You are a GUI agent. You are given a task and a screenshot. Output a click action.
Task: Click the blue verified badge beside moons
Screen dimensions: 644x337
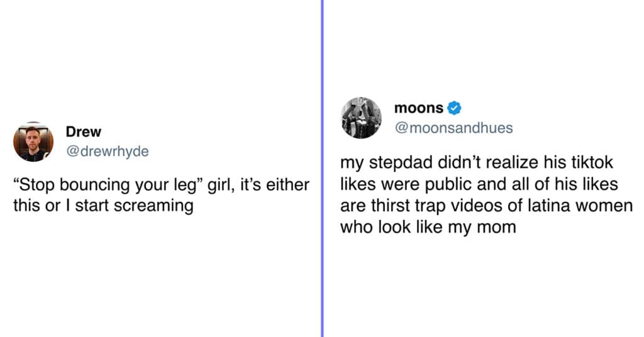point(454,108)
